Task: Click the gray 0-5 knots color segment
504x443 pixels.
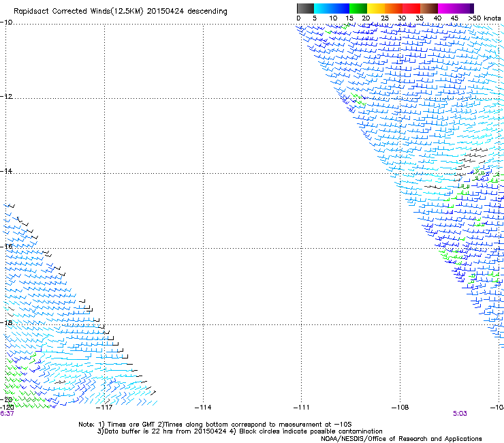Action: (x=305, y=8)
